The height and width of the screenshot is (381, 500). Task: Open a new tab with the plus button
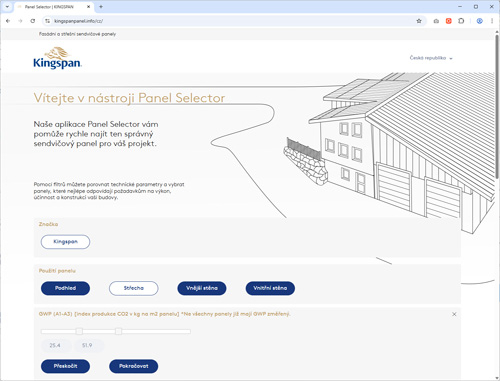(x=101, y=7)
